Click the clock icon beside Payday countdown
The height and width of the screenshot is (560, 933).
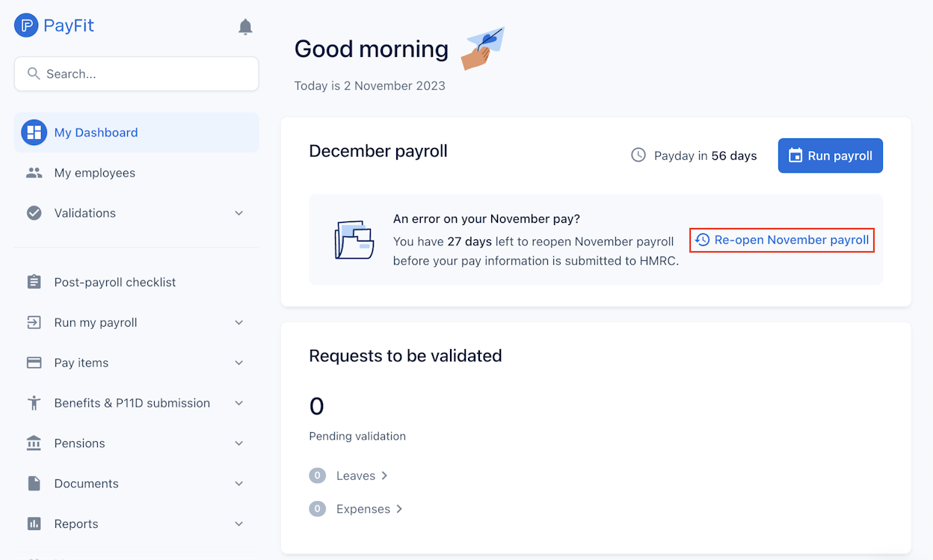[x=638, y=155]
